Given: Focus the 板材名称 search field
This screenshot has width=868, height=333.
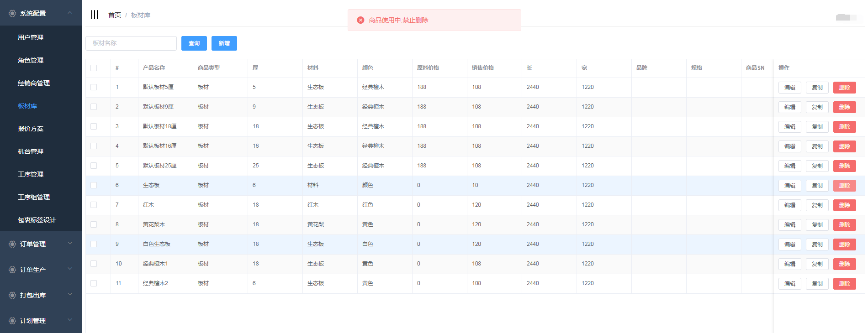Looking at the screenshot, I should pyautogui.click(x=131, y=43).
